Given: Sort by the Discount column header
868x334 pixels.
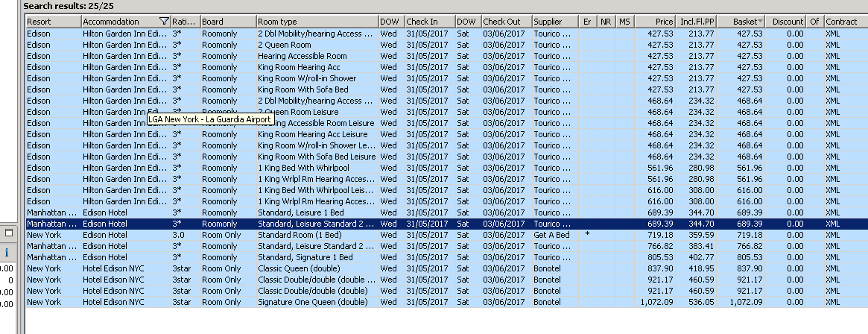Looking at the screenshot, I should click(x=787, y=22).
